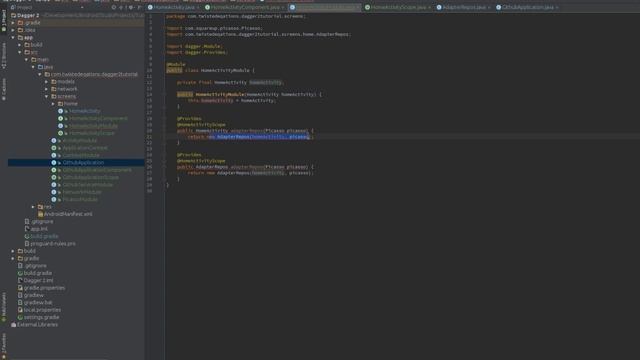
Task: Select the gradlew file
Action: (x=33, y=295)
